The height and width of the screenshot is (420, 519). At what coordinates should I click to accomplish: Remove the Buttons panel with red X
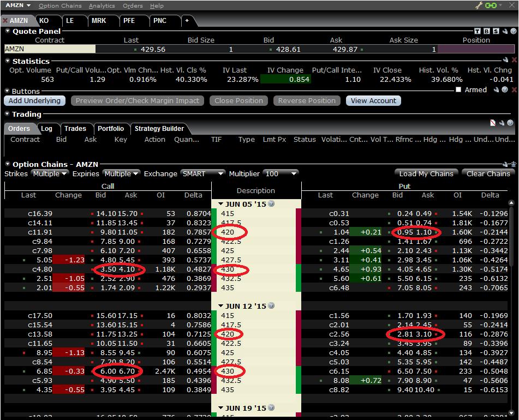(x=514, y=89)
